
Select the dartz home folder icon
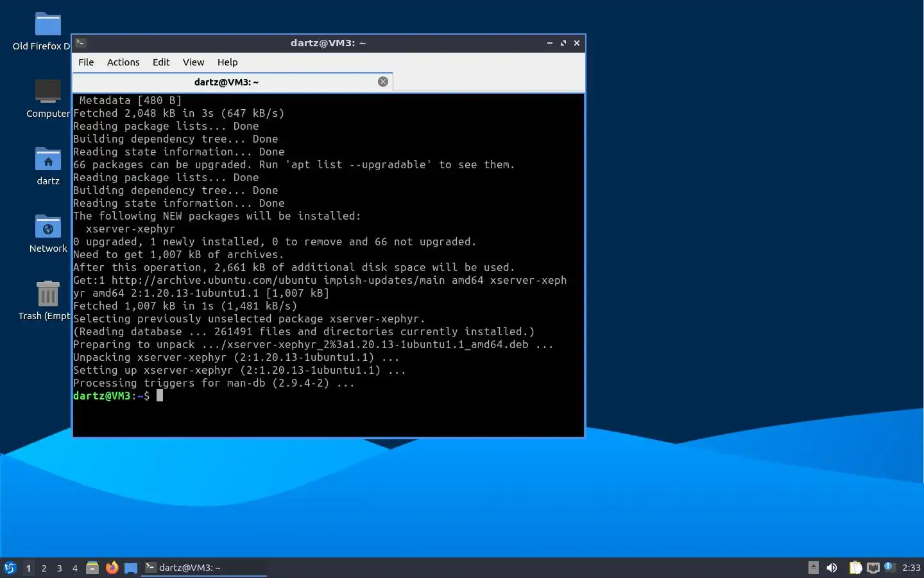pos(48,166)
